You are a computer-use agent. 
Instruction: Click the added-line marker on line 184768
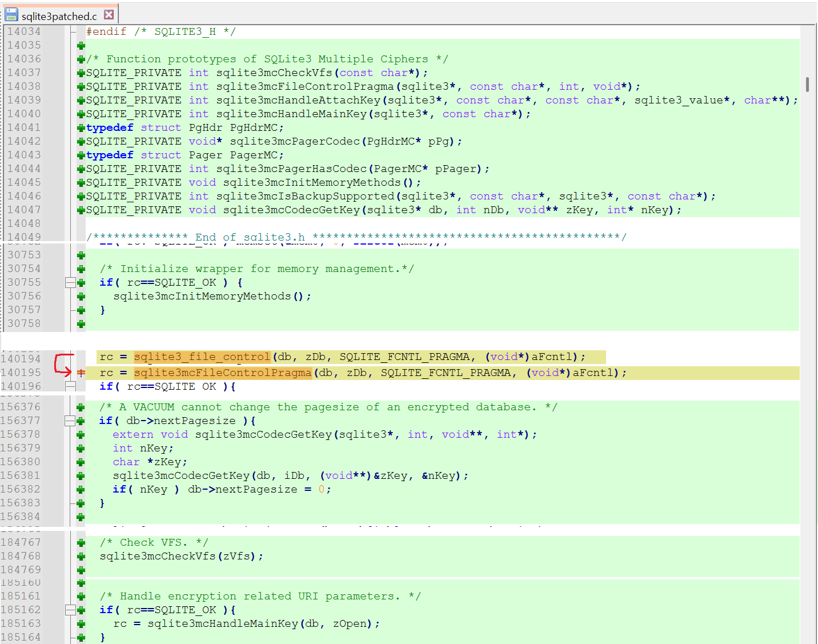[x=81, y=557]
